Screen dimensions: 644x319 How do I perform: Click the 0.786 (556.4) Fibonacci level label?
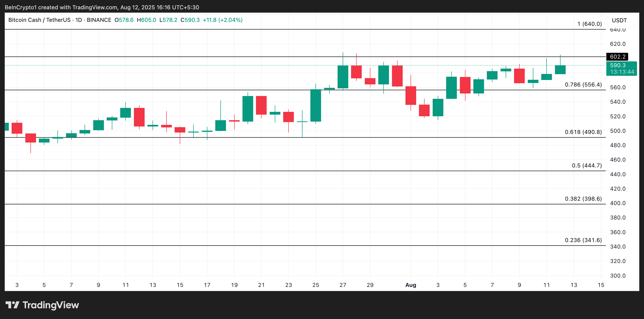pos(583,85)
